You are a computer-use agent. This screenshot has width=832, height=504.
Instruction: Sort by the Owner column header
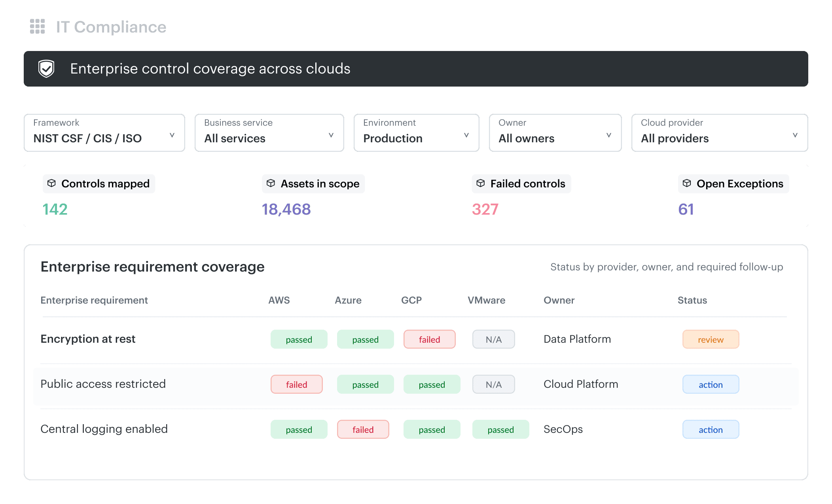pos(559,300)
